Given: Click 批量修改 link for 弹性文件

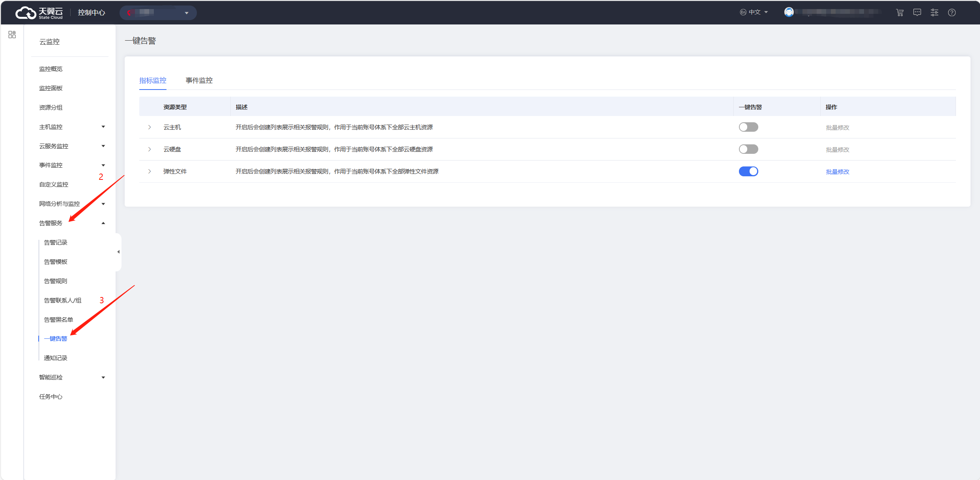Looking at the screenshot, I should [x=837, y=172].
